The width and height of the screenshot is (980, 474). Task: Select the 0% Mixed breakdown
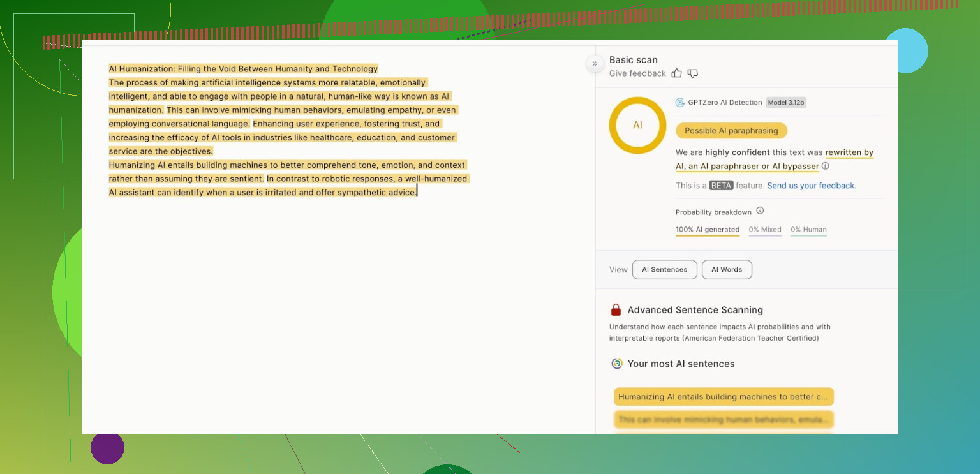tap(765, 230)
